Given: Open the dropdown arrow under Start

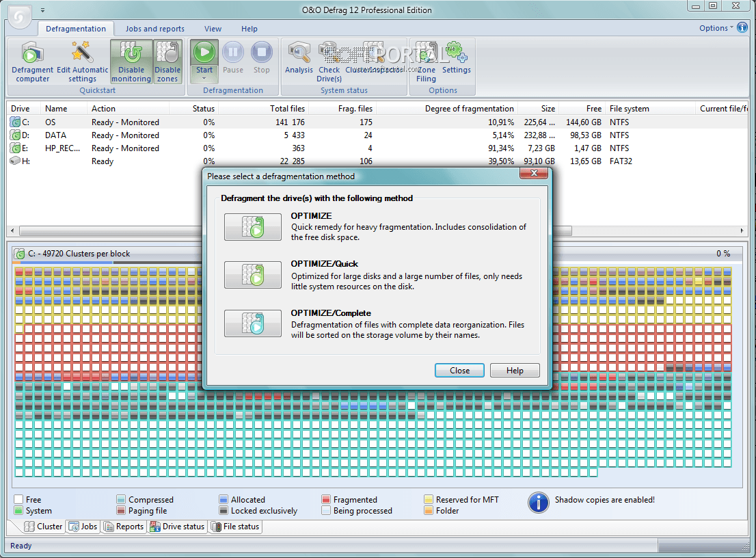Looking at the screenshot, I should point(204,78).
